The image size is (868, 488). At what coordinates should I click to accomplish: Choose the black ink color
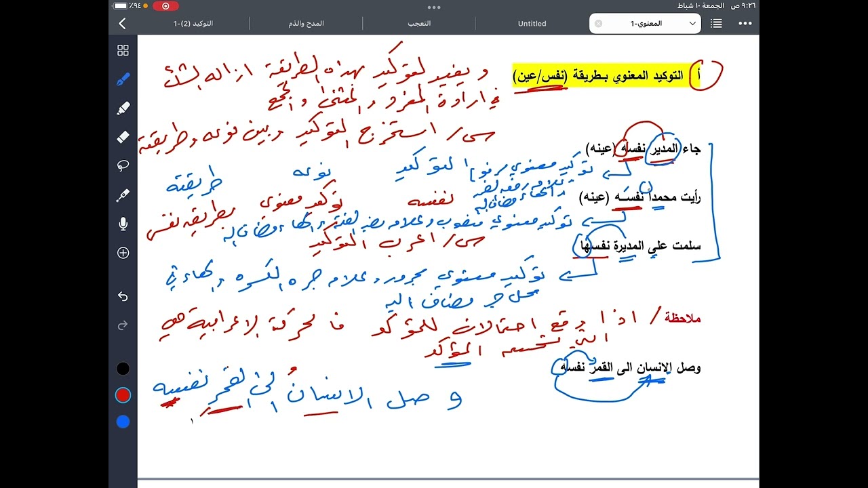[123, 369]
